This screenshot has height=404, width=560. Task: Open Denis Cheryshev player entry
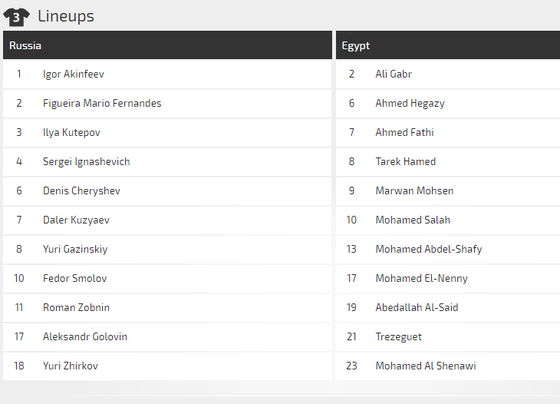pos(81,191)
